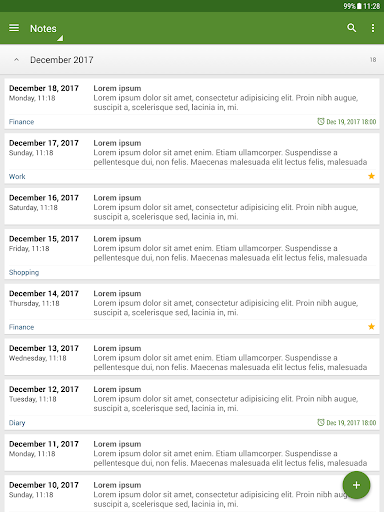Screen dimensions: 384x512
Task: Open the December 16, 2017 note
Action: coord(192,206)
